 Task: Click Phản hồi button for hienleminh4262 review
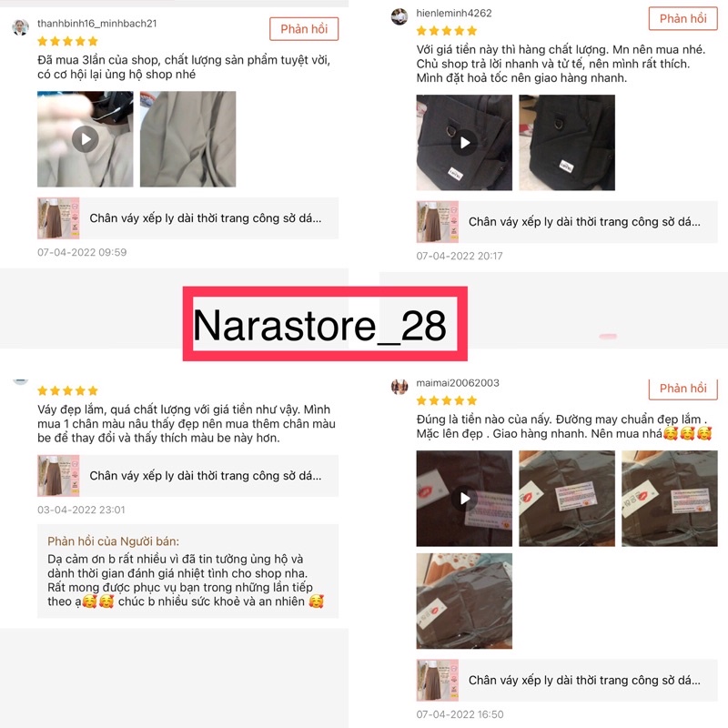(x=682, y=18)
